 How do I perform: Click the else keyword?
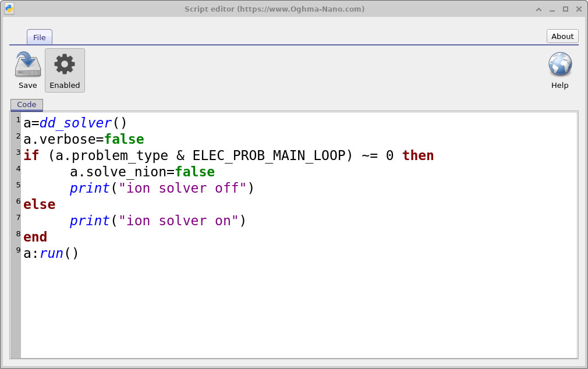point(39,204)
